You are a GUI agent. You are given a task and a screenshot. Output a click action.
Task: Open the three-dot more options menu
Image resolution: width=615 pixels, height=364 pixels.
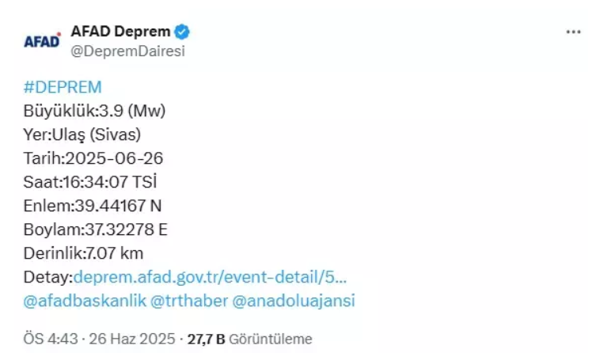coord(574,32)
